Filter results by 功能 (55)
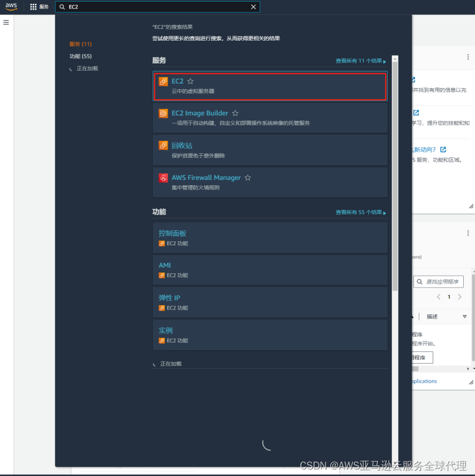475x476 pixels. [x=80, y=56]
